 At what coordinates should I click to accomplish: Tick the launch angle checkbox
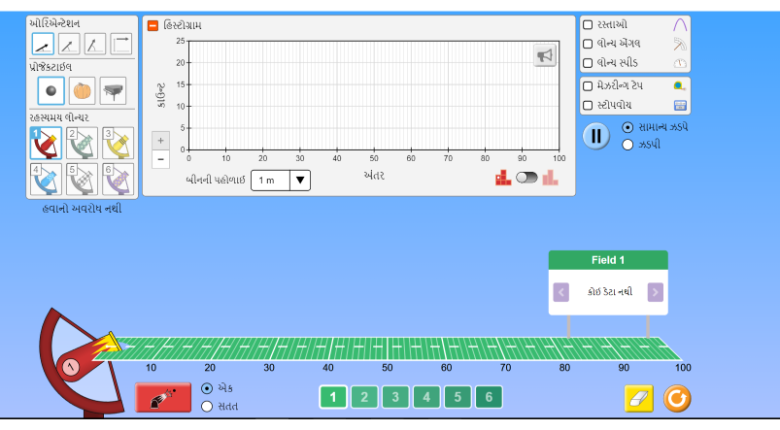point(588,43)
